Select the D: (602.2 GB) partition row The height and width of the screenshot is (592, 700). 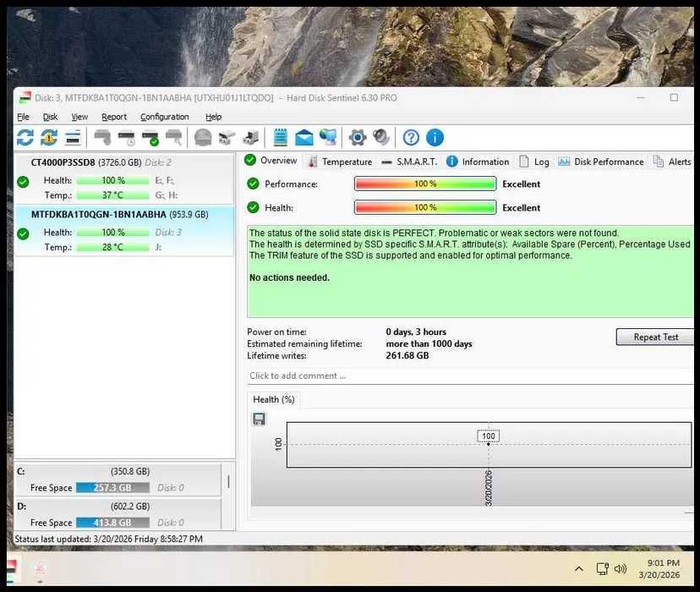coord(118,514)
